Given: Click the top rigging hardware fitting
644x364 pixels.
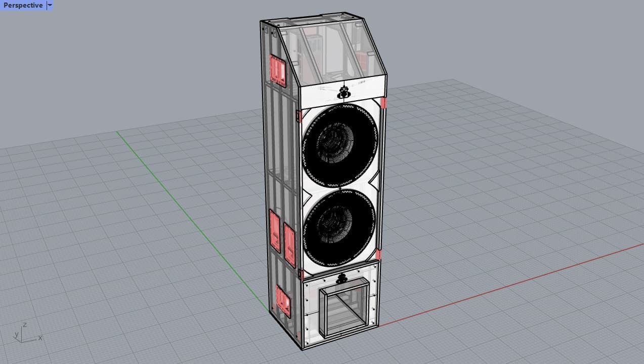Looking at the screenshot, I should click(343, 91).
